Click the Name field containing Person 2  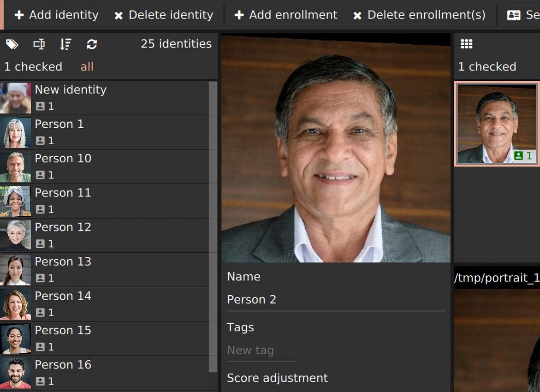(335, 300)
